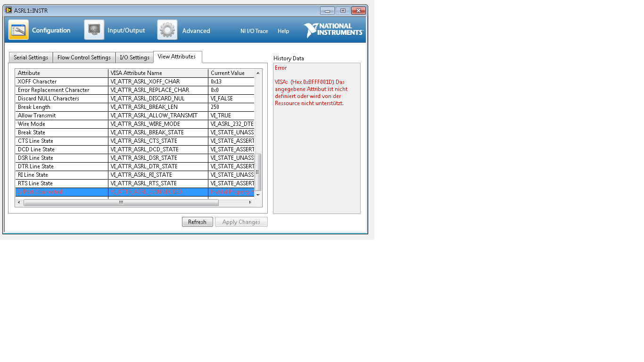The width and height of the screenshot is (644, 362).
Task: Select the DSR Line State row
Action: (x=135, y=158)
